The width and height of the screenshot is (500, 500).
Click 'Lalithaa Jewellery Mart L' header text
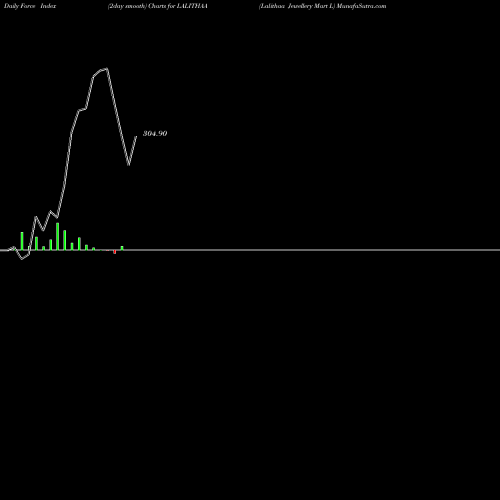296,6
